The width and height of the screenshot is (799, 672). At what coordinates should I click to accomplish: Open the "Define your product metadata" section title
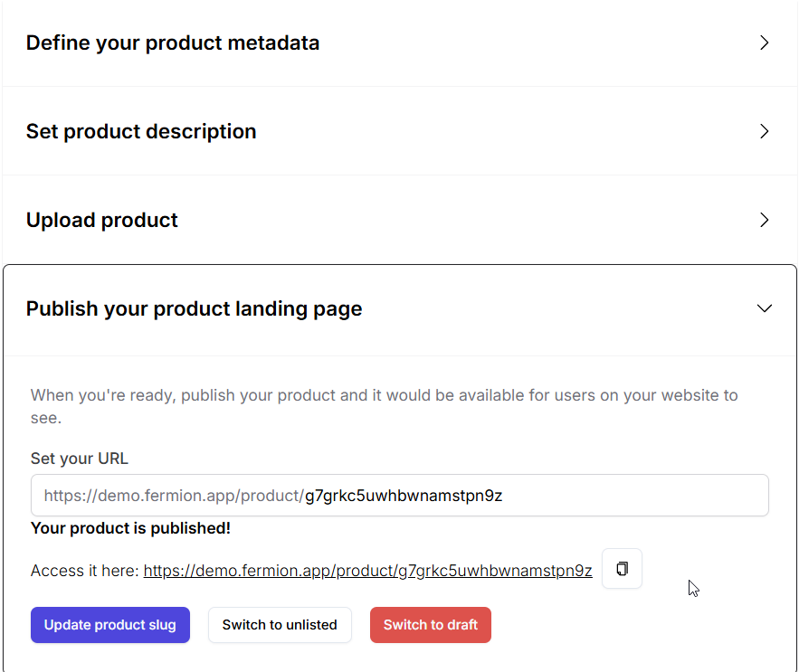coord(172,43)
